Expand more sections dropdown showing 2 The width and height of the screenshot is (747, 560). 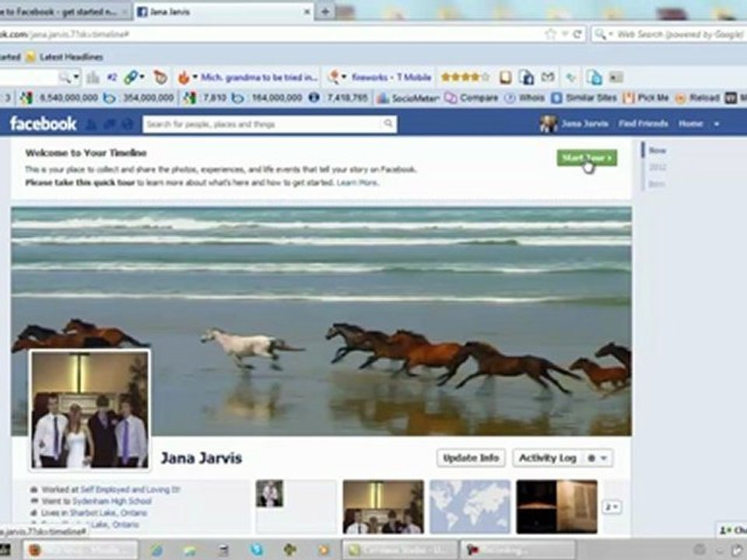click(x=612, y=507)
